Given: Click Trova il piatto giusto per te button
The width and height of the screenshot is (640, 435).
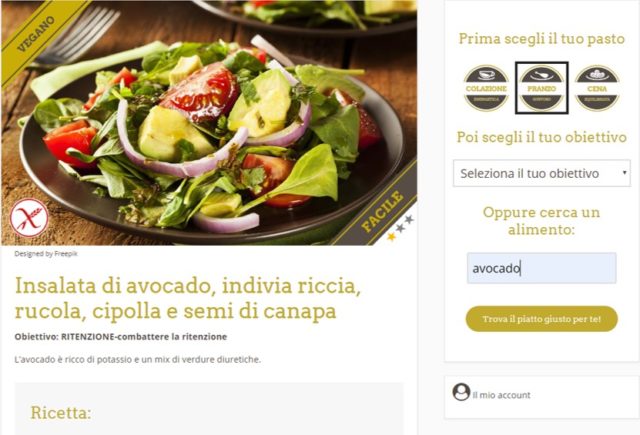Looking at the screenshot, I should tap(542, 319).
